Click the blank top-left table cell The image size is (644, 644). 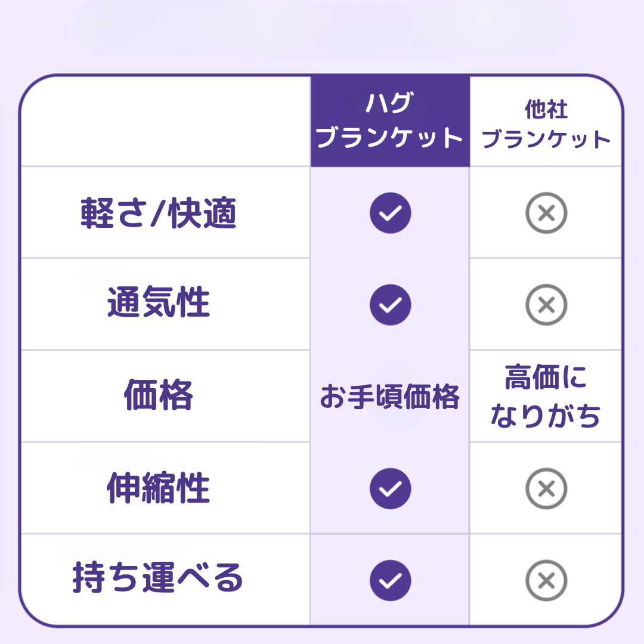tap(166, 122)
